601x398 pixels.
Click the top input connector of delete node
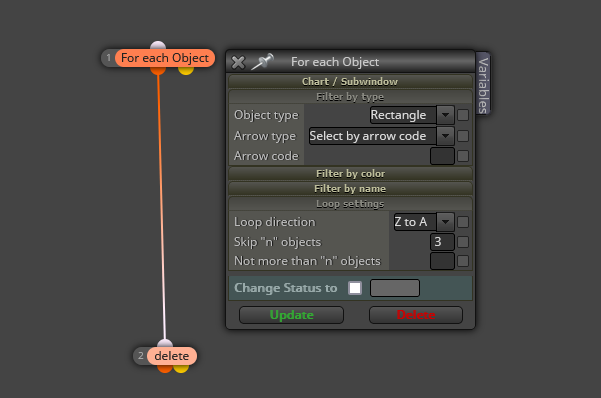[x=165, y=344]
